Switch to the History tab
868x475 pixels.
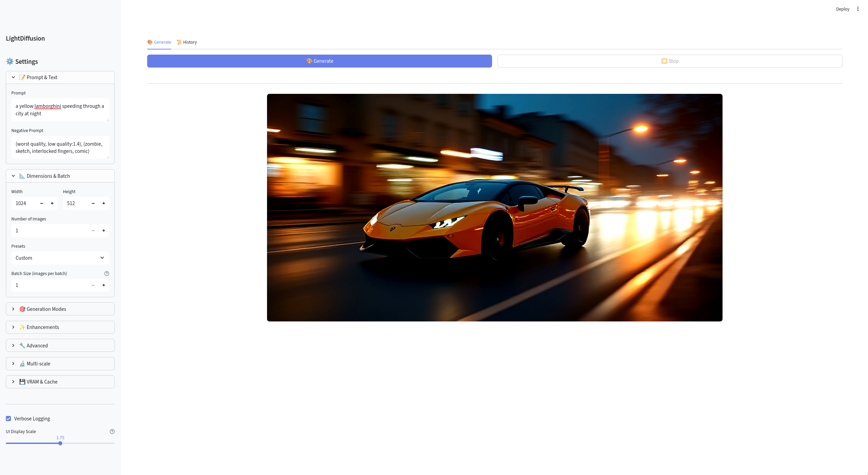pyautogui.click(x=187, y=42)
